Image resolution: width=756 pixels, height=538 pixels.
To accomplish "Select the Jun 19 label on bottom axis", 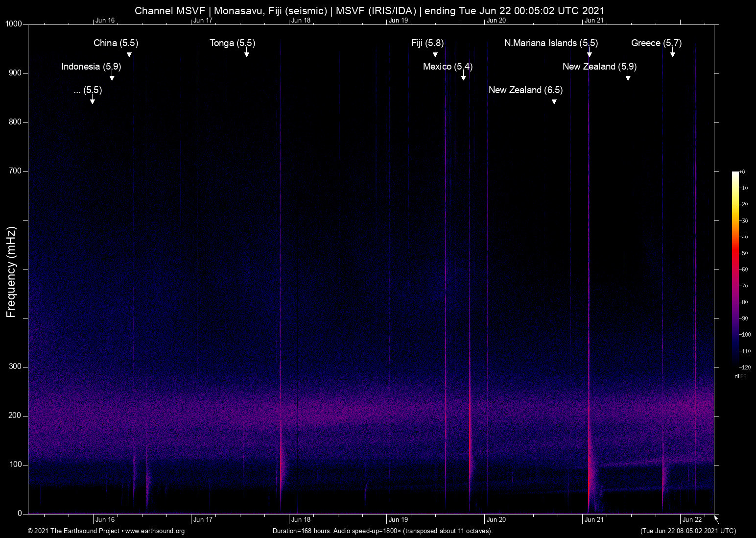I will click(x=399, y=520).
